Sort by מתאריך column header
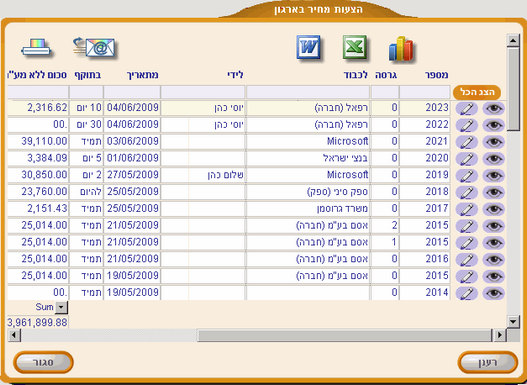527x385 pixels. pos(143,75)
